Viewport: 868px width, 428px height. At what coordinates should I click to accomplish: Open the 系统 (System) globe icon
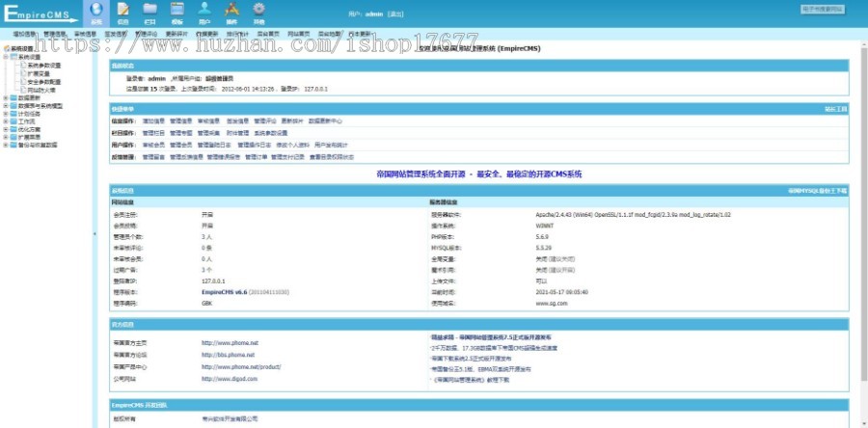coord(96,11)
